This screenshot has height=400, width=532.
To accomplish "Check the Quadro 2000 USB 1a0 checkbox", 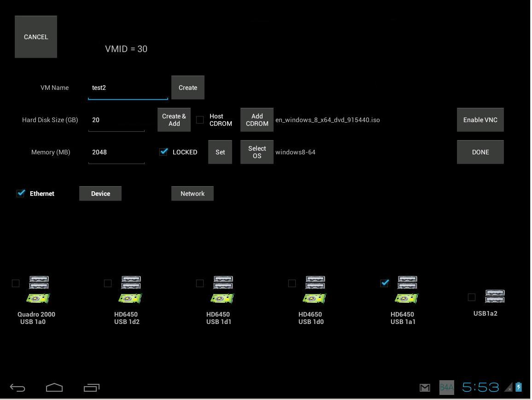I will pyautogui.click(x=16, y=283).
